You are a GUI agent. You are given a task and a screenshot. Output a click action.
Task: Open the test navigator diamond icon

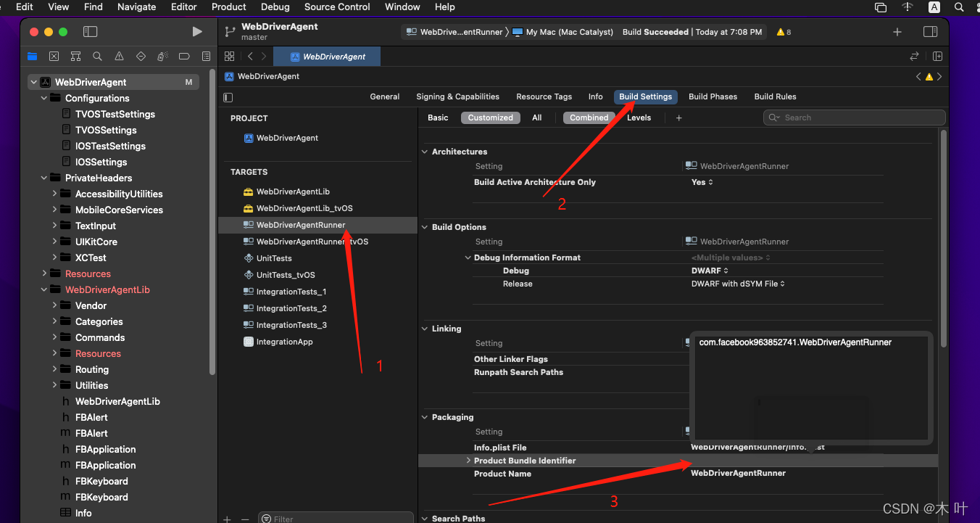point(141,57)
